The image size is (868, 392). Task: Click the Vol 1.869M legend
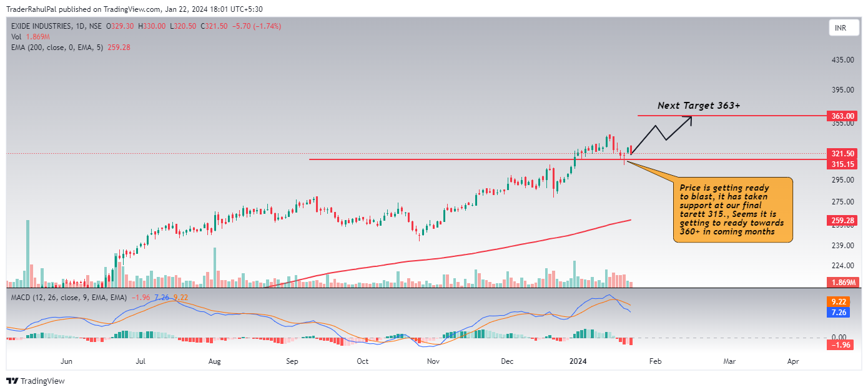[31, 37]
